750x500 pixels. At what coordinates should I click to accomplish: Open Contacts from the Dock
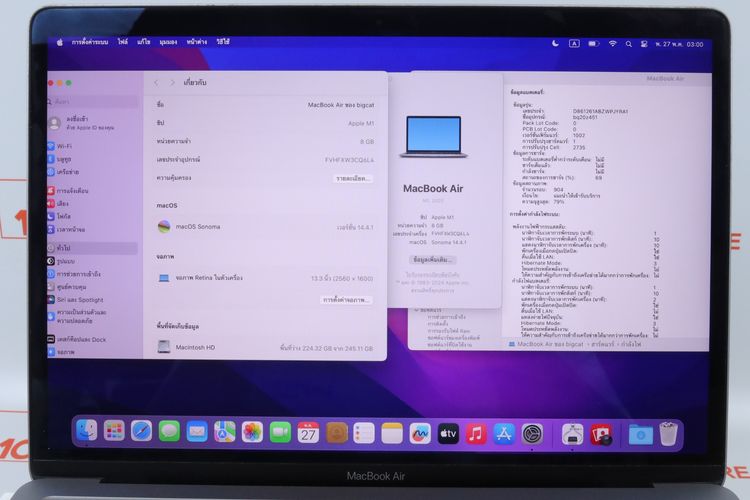pyautogui.click(x=337, y=433)
